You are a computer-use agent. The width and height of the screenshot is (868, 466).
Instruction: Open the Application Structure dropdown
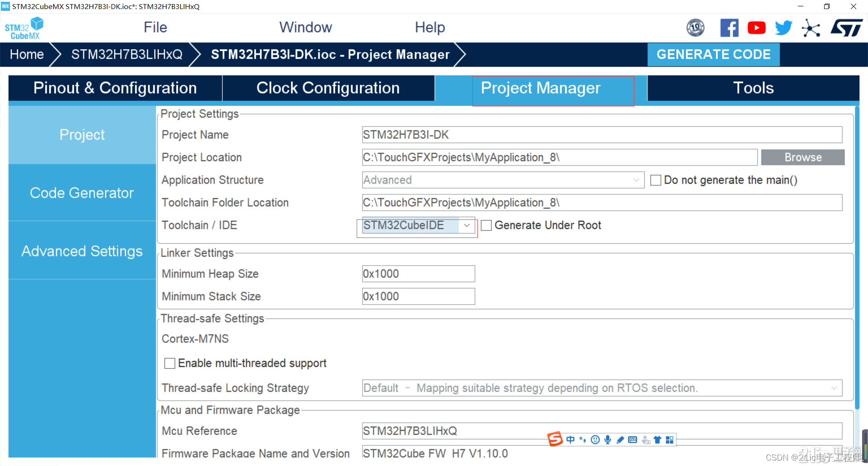(503, 180)
